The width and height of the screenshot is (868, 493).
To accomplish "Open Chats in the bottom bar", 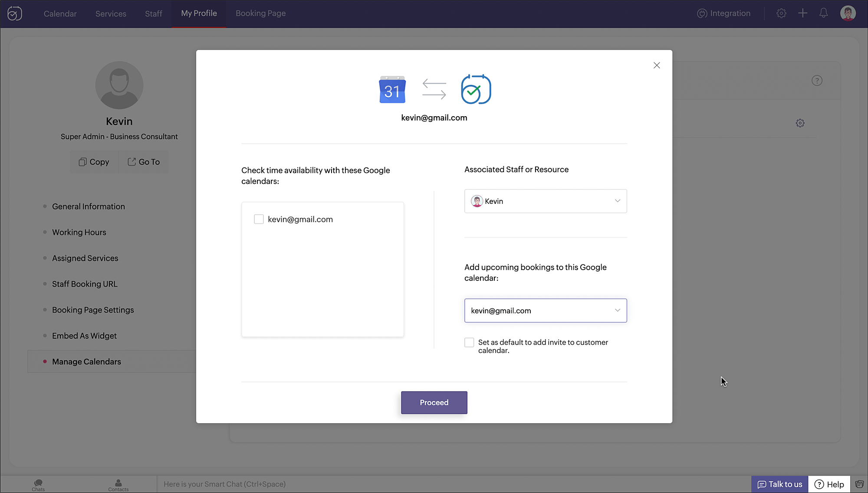I will [x=38, y=485].
